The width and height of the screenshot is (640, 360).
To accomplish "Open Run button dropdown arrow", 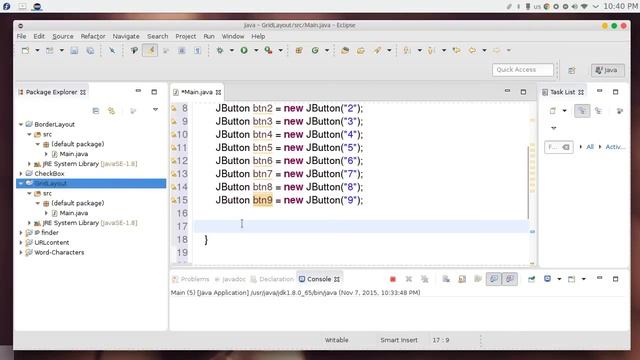I will pos(256,50).
